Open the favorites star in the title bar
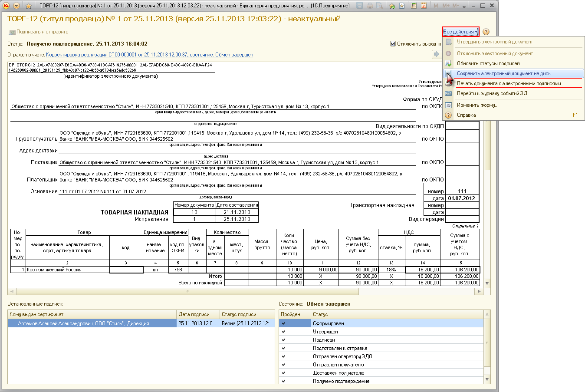This screenshot has width=585, height=392. pyautogui.click(x=29, y=6)
